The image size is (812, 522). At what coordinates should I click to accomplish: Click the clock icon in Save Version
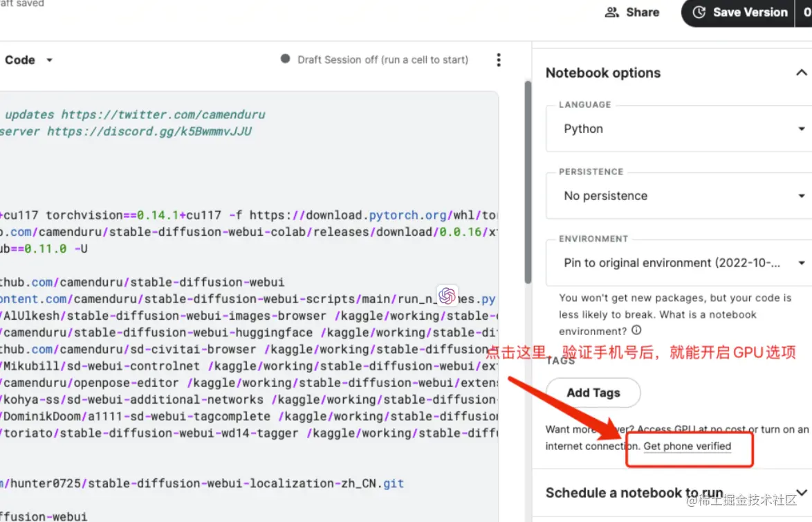click(x=699, y=12)
